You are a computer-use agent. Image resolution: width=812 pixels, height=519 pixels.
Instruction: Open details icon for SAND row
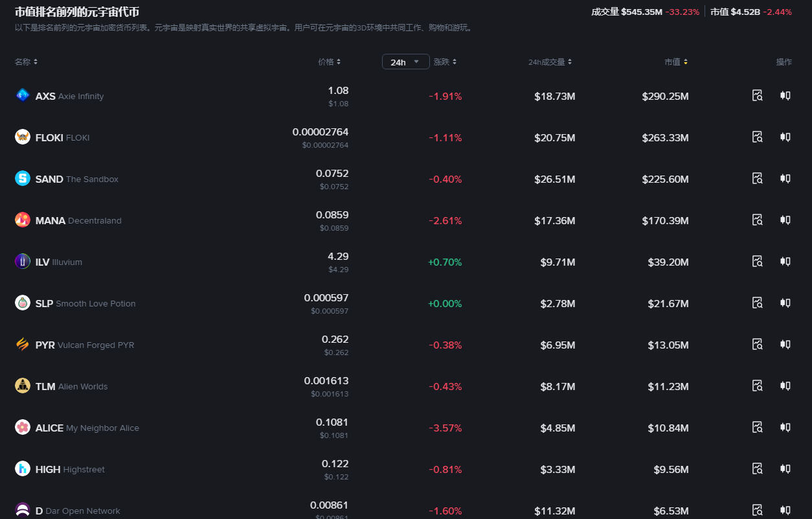(758, 178)
